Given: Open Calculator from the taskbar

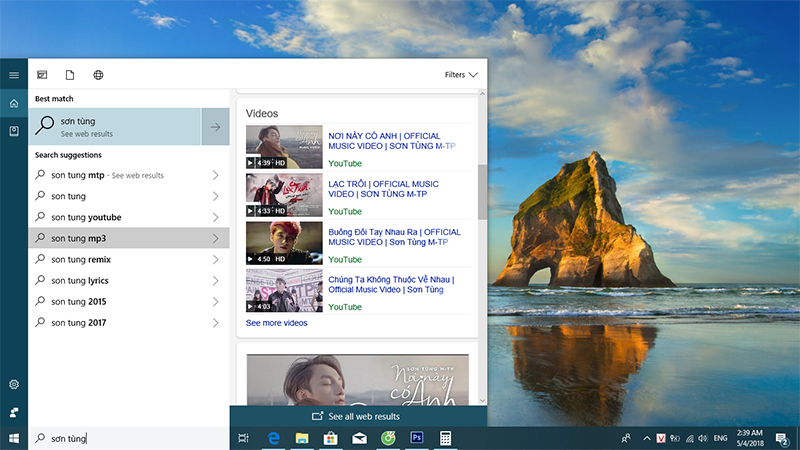Looking at the screenshot, I should pyautogui.click(x=445, y=438).
